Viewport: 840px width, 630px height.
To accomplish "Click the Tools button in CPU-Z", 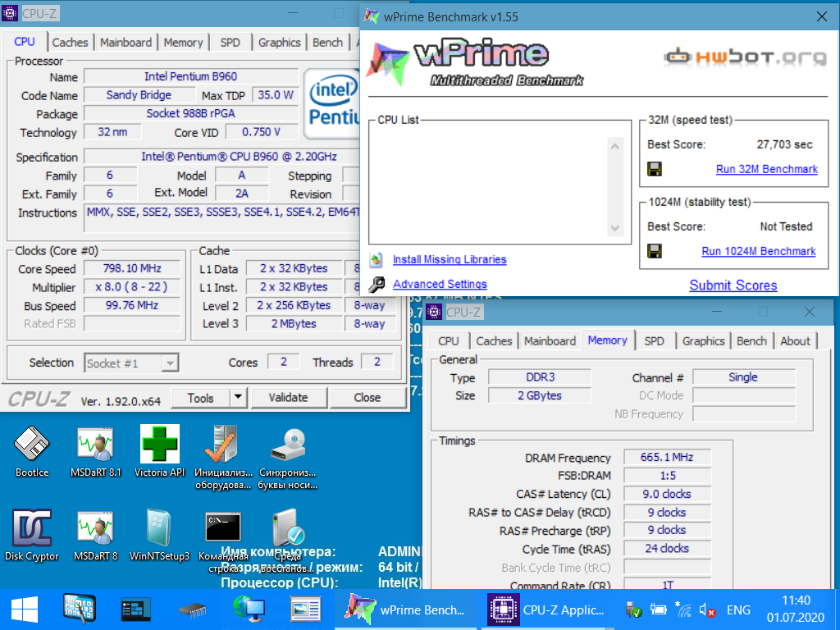I will coord(201,398).
